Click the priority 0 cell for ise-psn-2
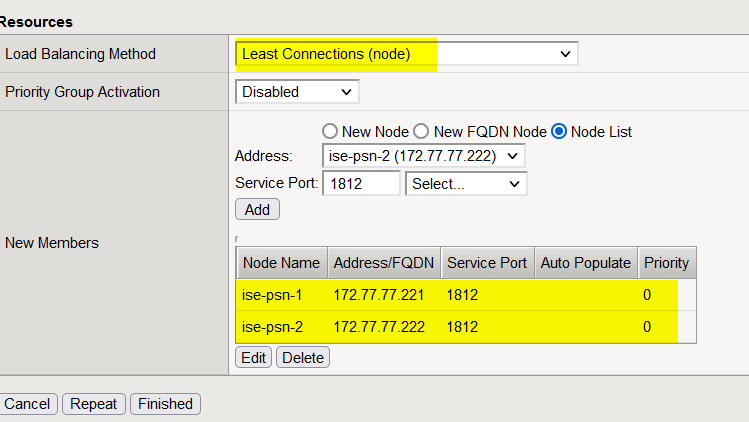 647,327
